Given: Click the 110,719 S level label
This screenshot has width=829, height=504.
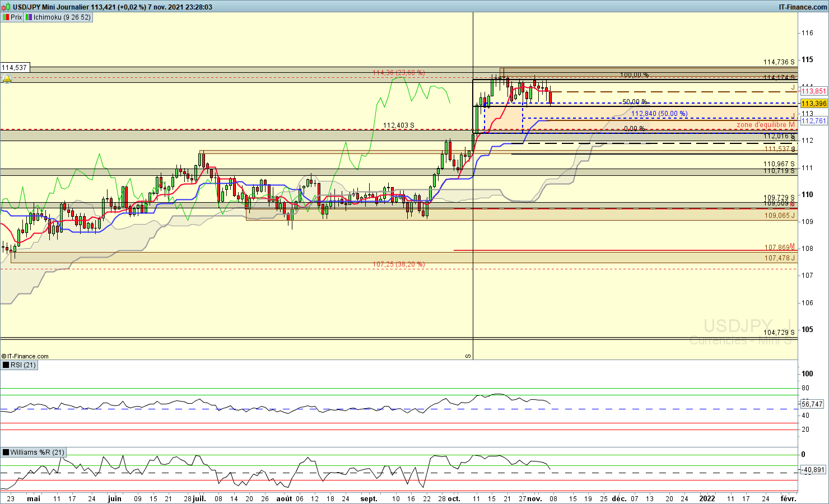Looking at the screenshot, I should [779, 171].
